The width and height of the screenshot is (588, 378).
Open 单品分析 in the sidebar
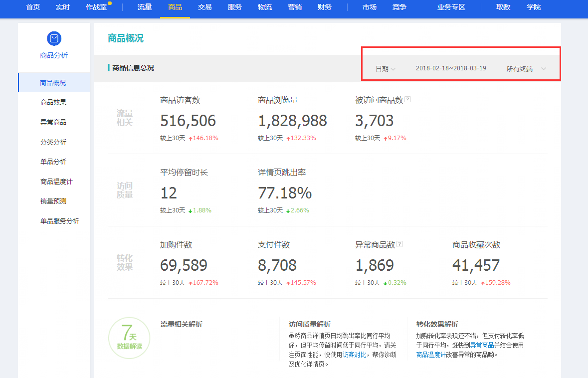[53, 162]
